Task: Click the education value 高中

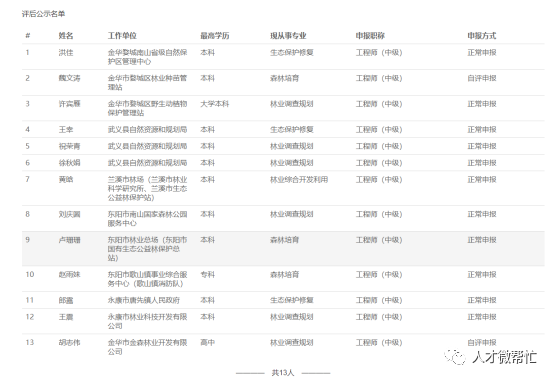Action: tap(207, 342)
